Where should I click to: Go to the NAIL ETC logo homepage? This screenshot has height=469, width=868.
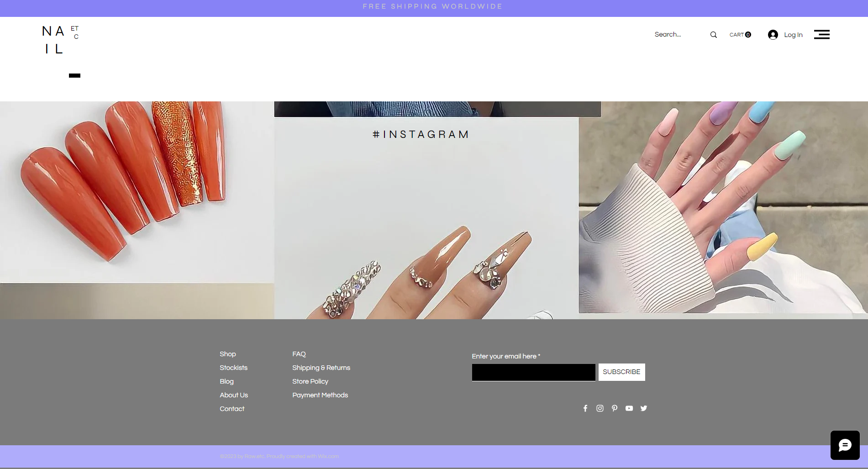pos(60,40)
